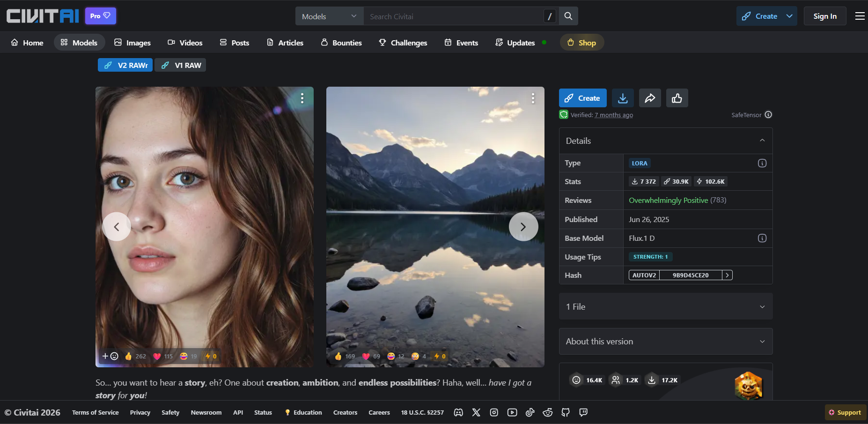868x424 pixels.
Task: Share the model using the share arrow
Action: pyautogui.click(x=650, y=98)
